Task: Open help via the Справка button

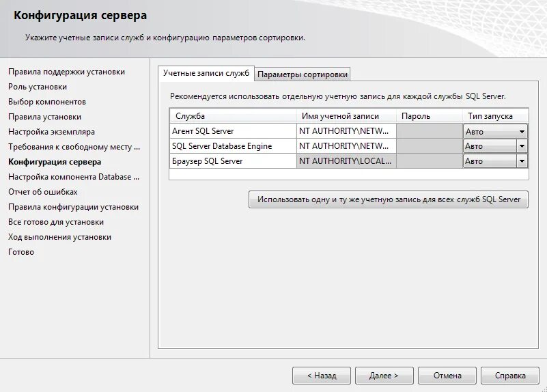Action: pos(510,376)
